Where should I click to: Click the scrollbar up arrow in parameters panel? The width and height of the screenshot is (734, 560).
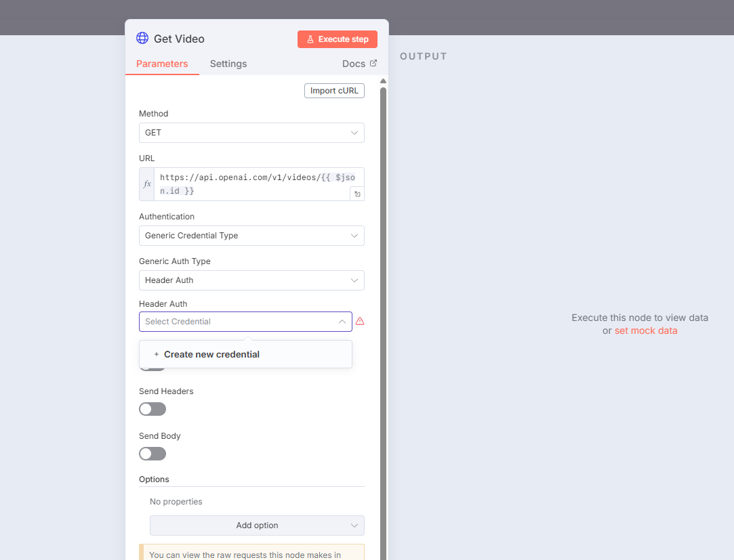coord(383,81)
